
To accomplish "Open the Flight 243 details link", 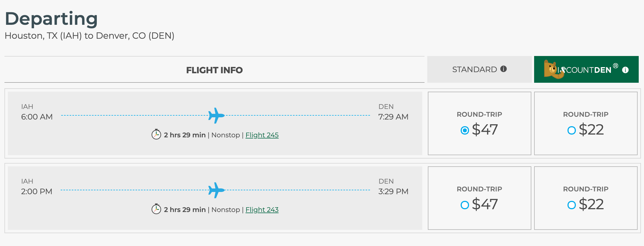I will click(262, 210).
